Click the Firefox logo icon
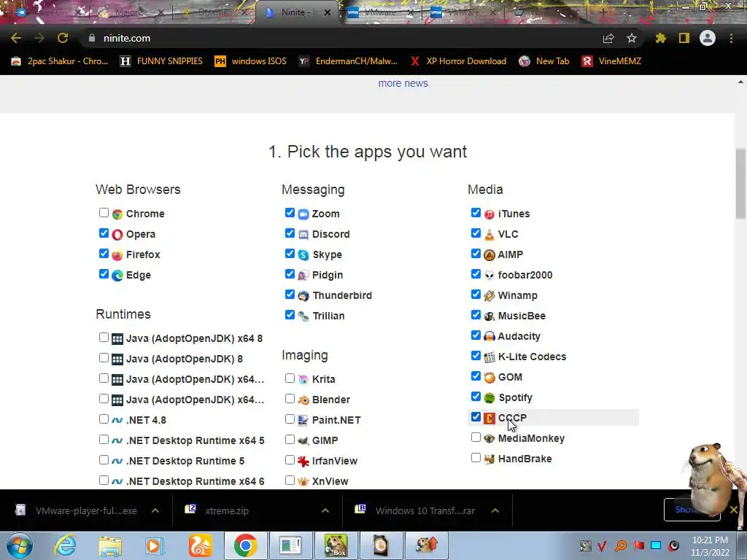747x560 pixels. point(117,255)
